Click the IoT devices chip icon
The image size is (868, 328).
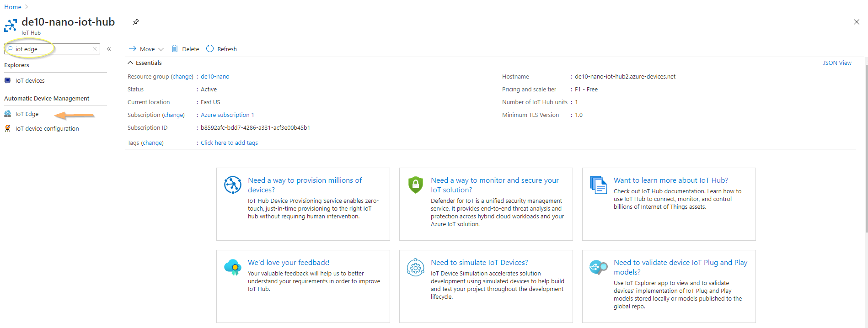[x=8, y=80]
